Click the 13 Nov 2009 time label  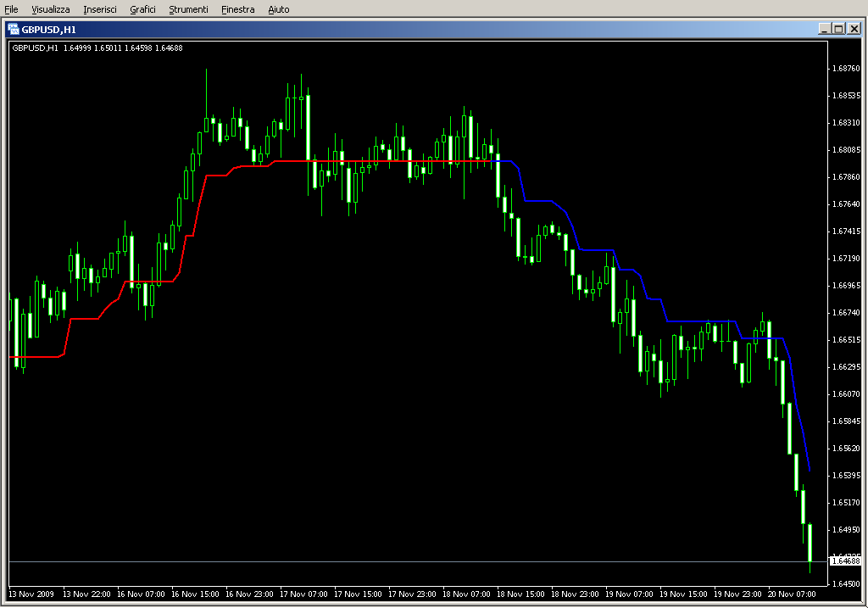[x=31, y=594]
